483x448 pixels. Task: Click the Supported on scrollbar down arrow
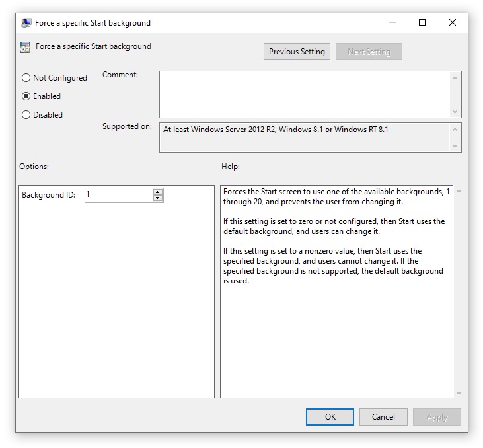pos(455,146)
